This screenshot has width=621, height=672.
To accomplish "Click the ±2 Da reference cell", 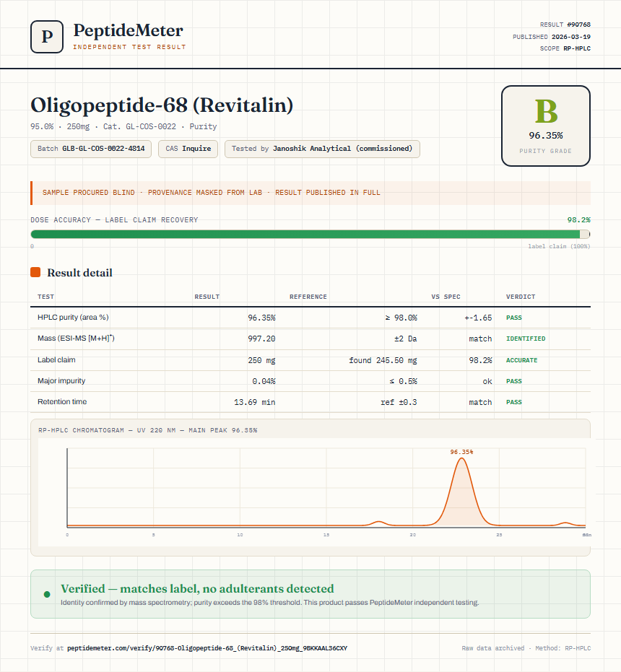I will click(406, 339).
